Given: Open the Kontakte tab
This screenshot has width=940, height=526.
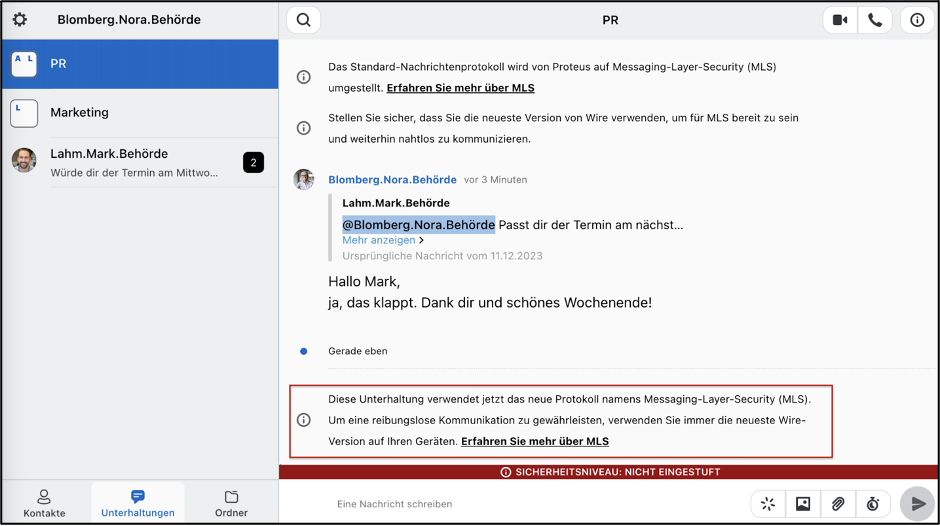Looking at the screenshot, I should pos(44,503).
